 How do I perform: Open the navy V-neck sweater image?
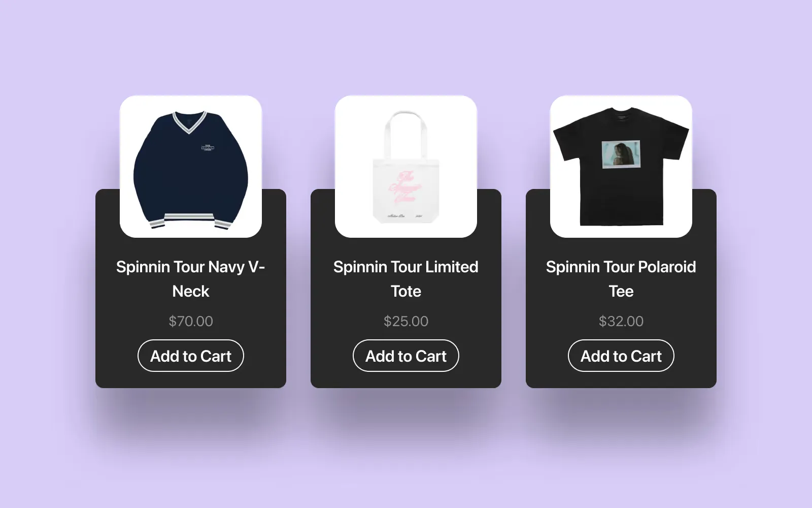click(x=191, y=167)
